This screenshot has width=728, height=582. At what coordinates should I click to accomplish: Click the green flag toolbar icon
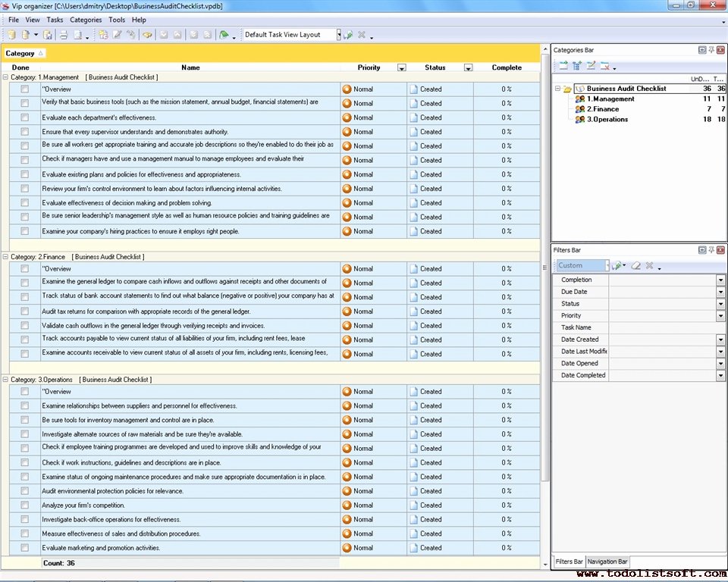pyautogui.click(x=224, y=35)
